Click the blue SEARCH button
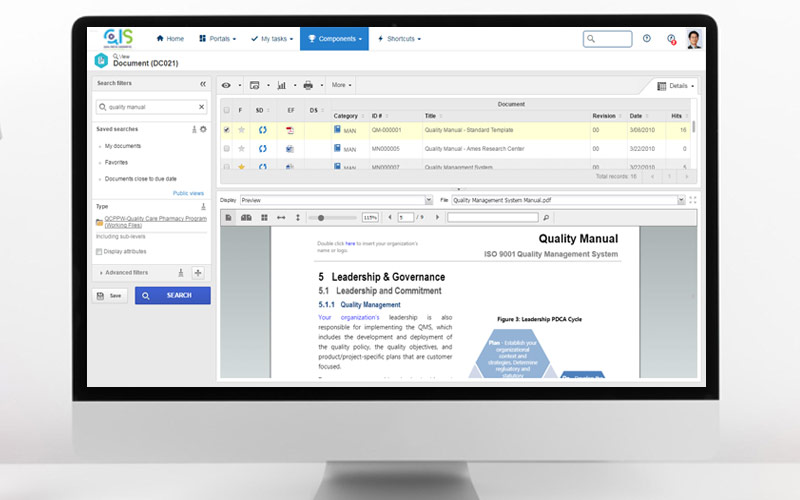The height and width of the screenshot is (500, 800). point(172,296)
